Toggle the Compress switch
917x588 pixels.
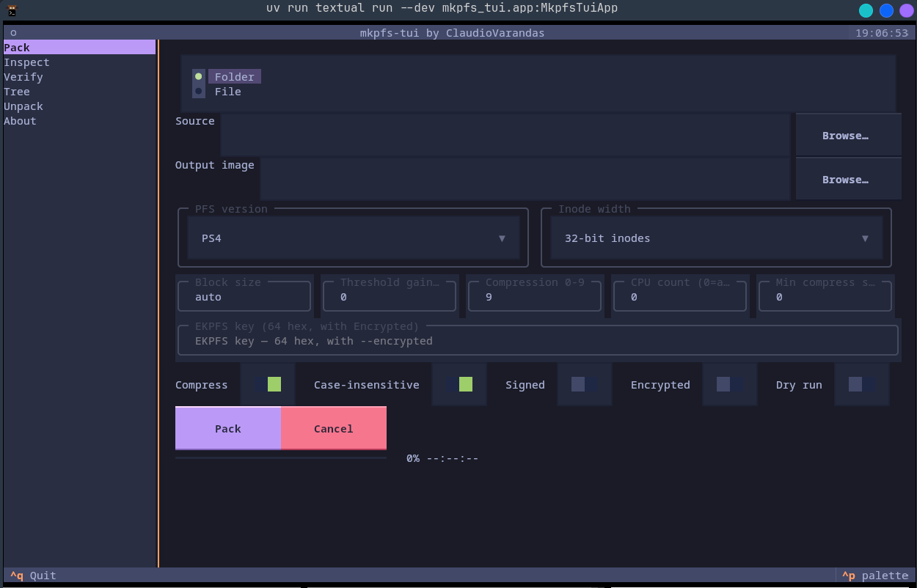pyautogui.click(x=268, y=384)
